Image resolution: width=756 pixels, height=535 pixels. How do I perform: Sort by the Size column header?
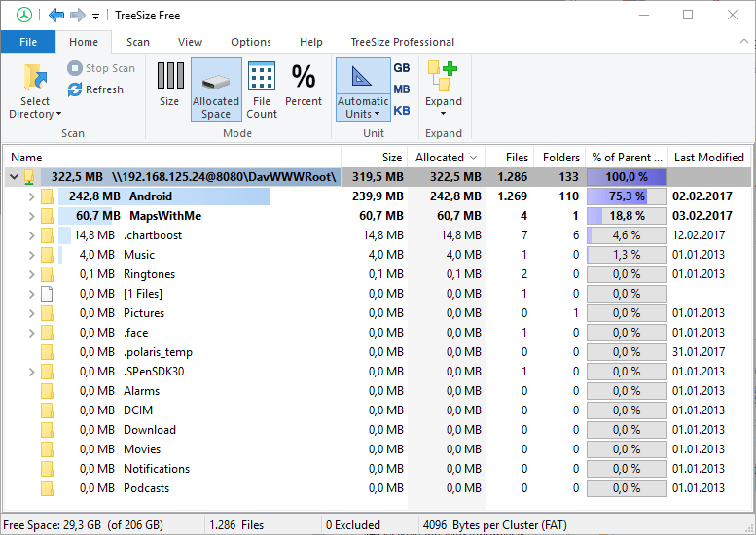point(375,158)
